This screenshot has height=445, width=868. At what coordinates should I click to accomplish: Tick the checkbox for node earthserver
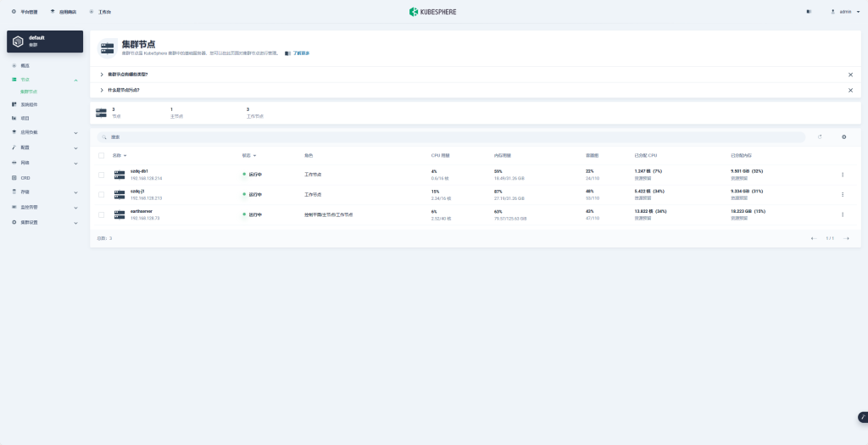(x=102, y=214)
